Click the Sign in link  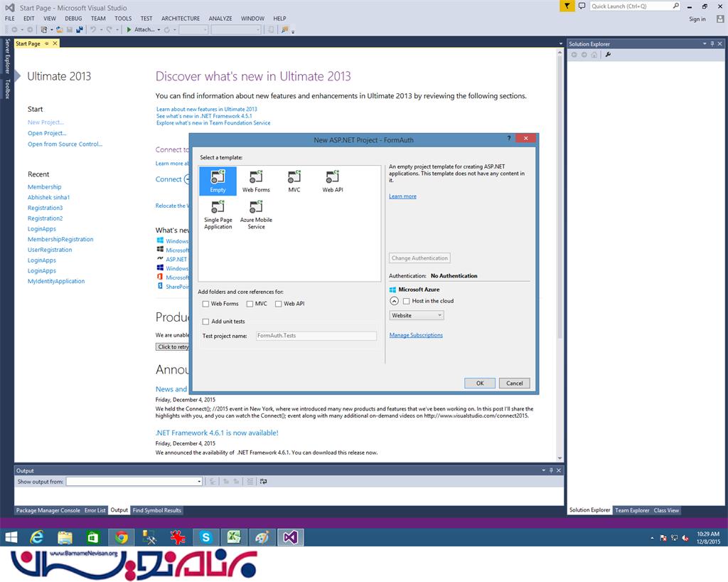tap(697, 19)
